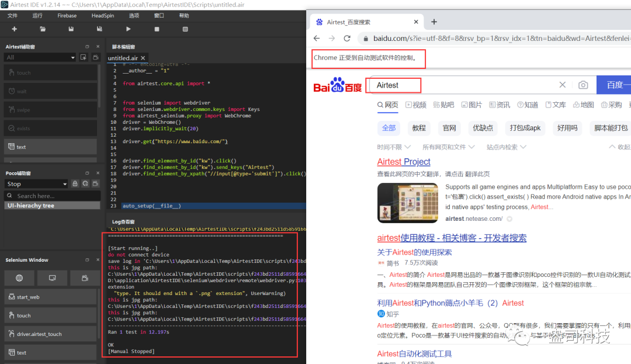
Task: Stop the running script
Action: click(157, 29)
